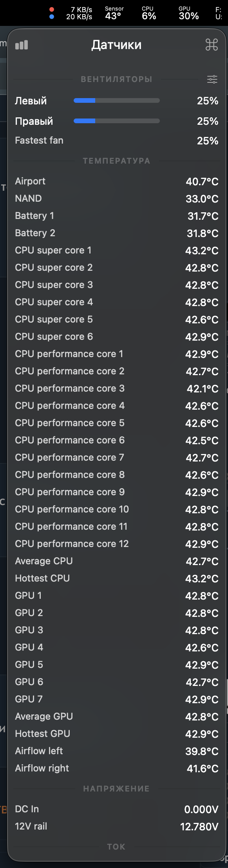Viewport: 228px width, 868px height.
Task: Select the Fastest fan row
Action: click(116, 140)
